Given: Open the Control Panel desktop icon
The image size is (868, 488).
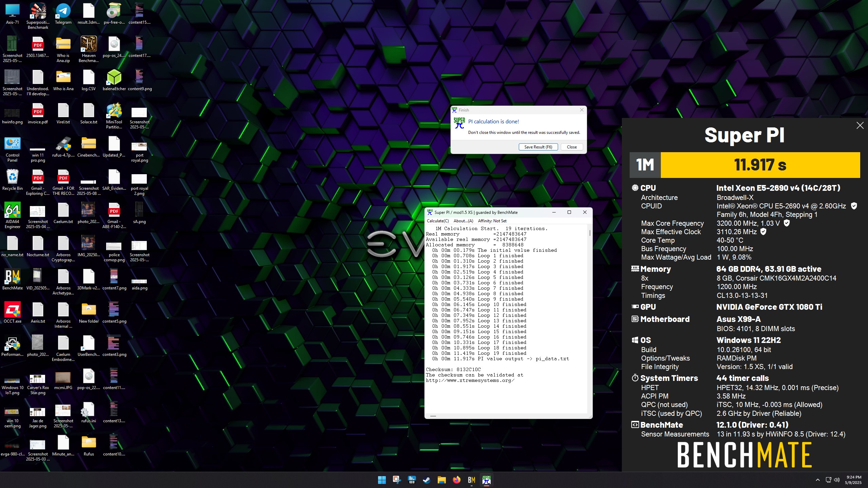Looking at the screenshot, I should pyautogui.click(x=13, y=149).
